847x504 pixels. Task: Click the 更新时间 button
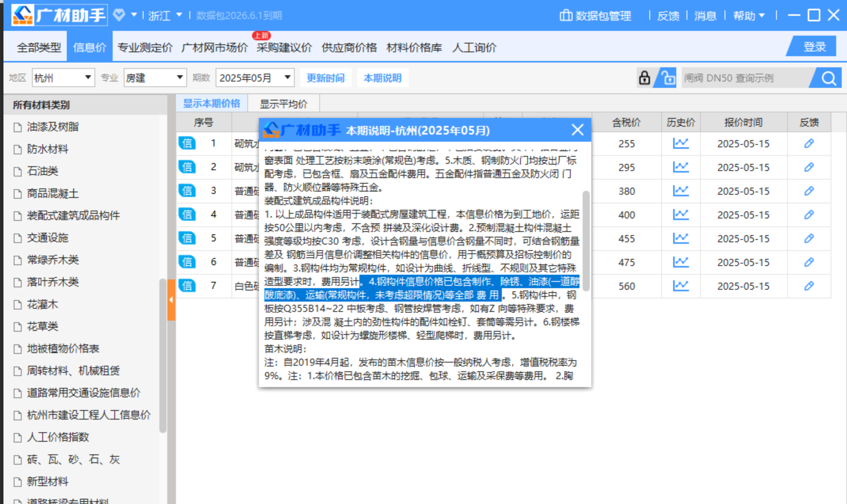coord(326,78)
